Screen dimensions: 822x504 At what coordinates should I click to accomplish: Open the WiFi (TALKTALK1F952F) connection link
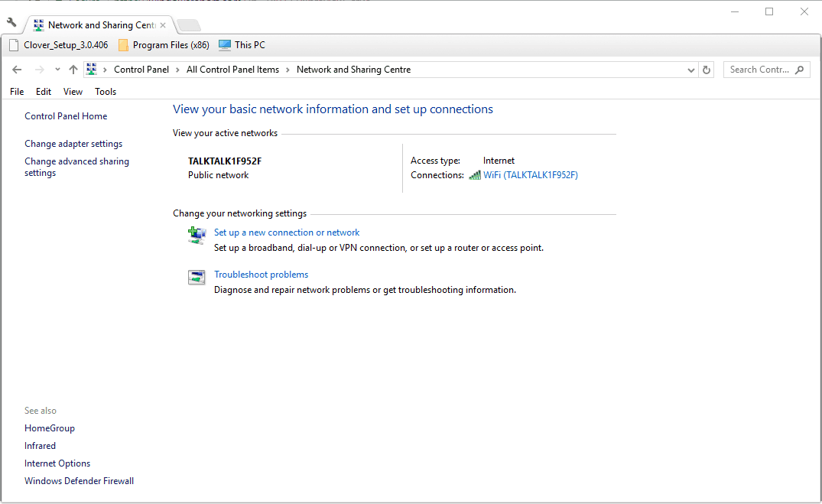coord(530,175)
